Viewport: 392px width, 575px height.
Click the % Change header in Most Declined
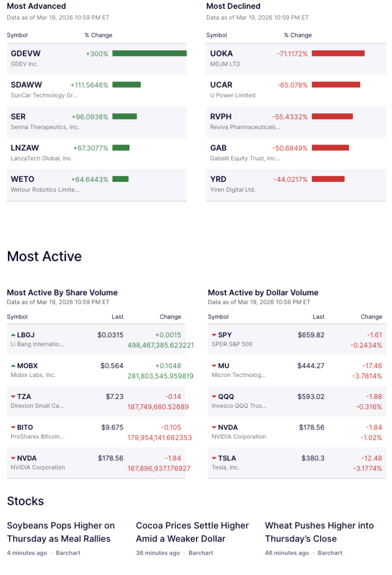(x=297, y=35)
